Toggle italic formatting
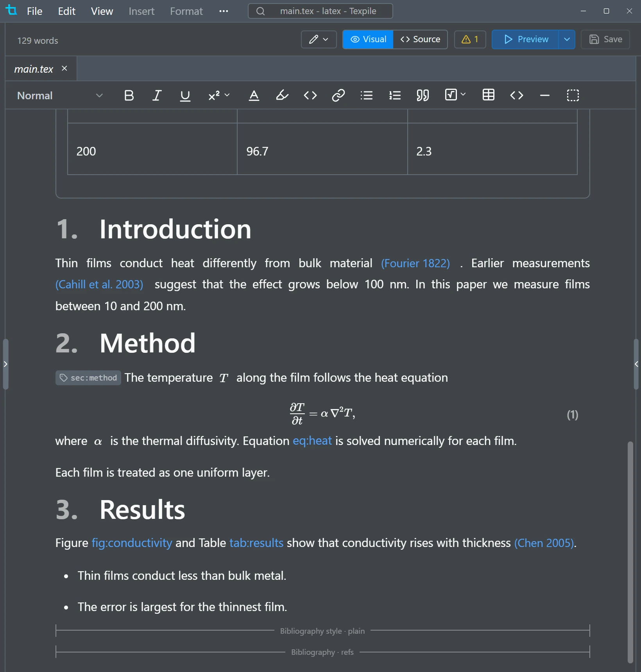 pyautogui.click(x=157, y=96)
